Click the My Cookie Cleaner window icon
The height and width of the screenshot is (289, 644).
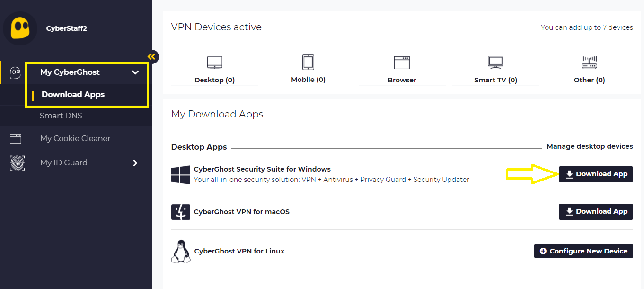pyautogui.click(x=16, y=139)
